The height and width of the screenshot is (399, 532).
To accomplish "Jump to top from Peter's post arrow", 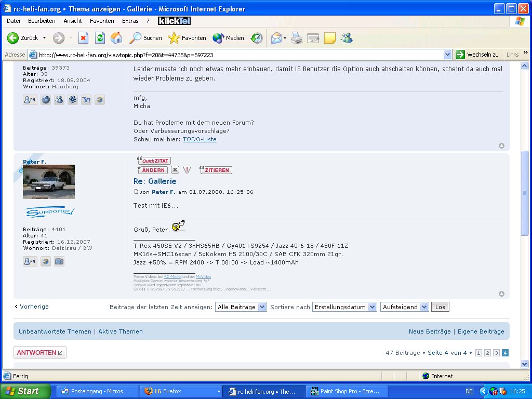I will (501, 294).
